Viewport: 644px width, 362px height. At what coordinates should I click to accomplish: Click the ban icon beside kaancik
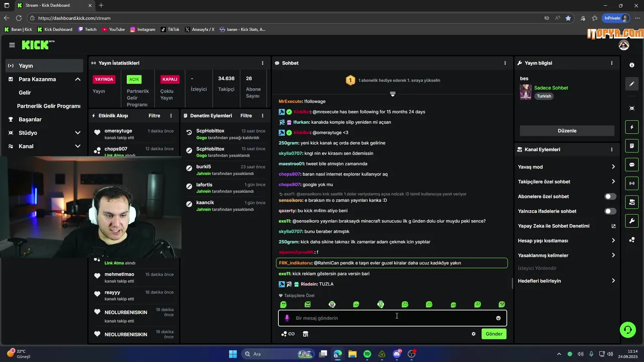coord(189,204)
